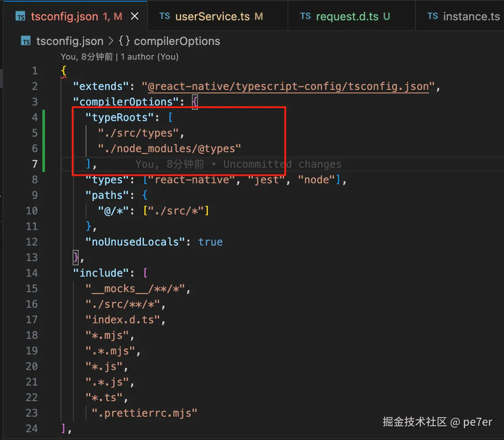Close the tsconfig.json tab
This screenshot has height=440, width=504.
click(x=135, y=16)
